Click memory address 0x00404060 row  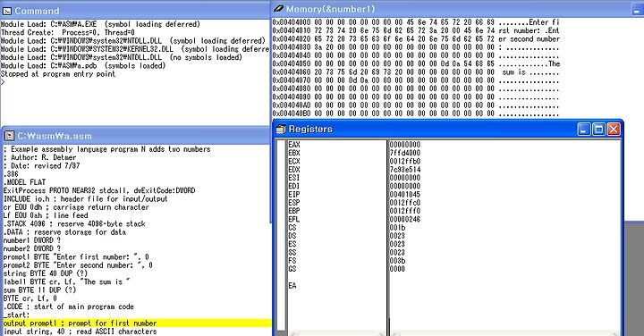click(x=416, y=71)
